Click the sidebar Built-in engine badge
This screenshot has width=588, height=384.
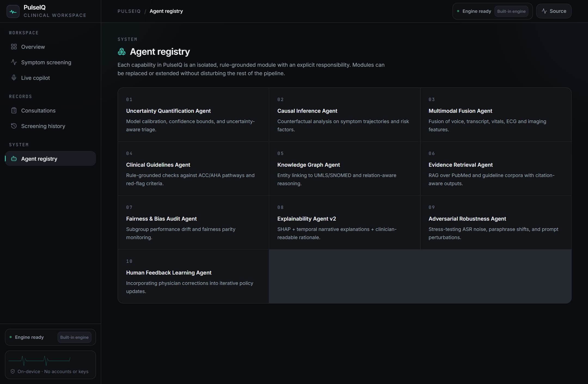[x=74, y=337]
